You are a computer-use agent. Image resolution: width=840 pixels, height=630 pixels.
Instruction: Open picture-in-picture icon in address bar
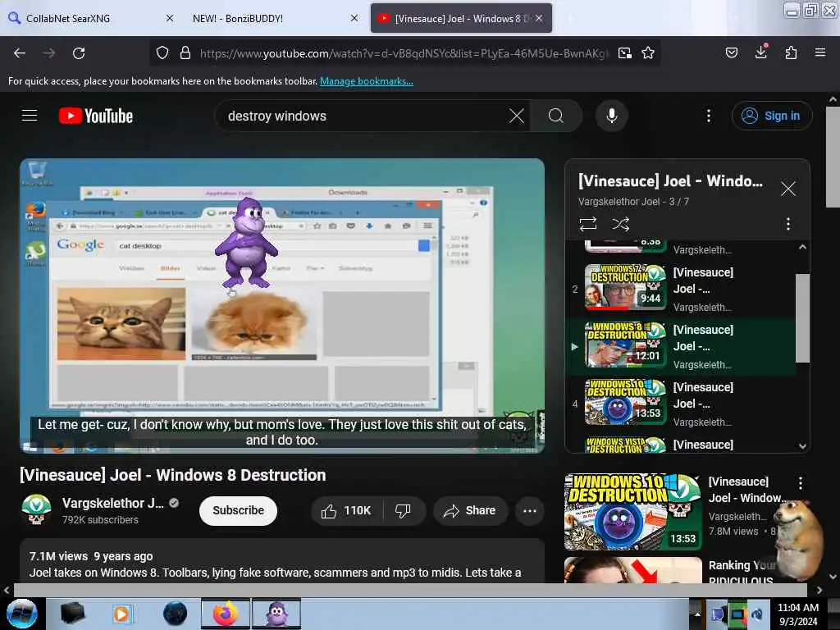624,53
